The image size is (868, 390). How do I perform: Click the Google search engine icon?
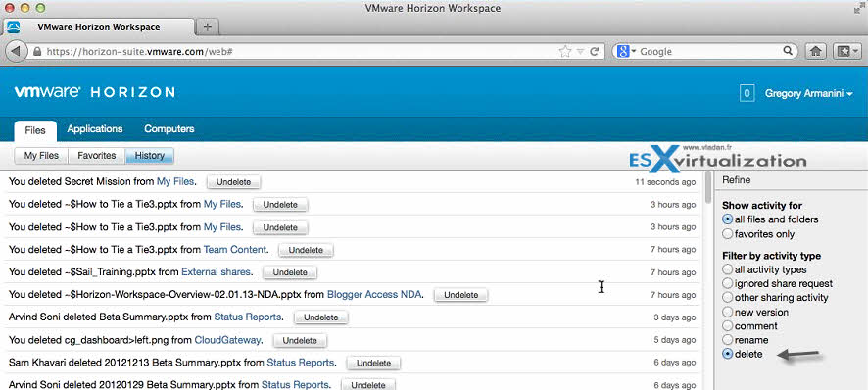pyautogui.click(x=623, y=51)
